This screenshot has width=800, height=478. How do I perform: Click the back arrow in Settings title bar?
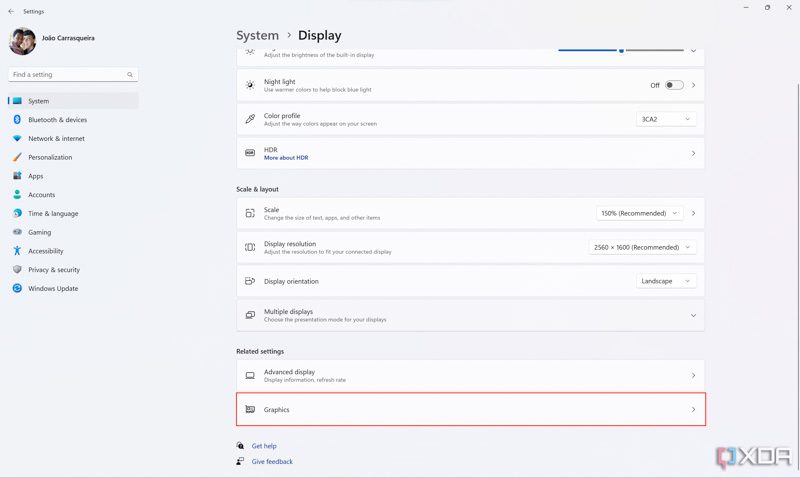(x=11, y=11)
